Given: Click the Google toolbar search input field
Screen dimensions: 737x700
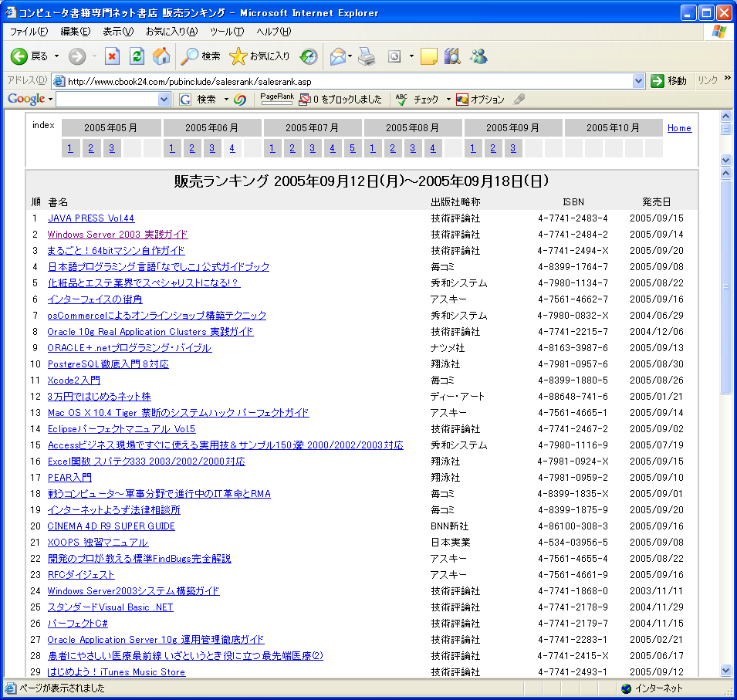Looking at the screenshot, I should pos(107,100).
